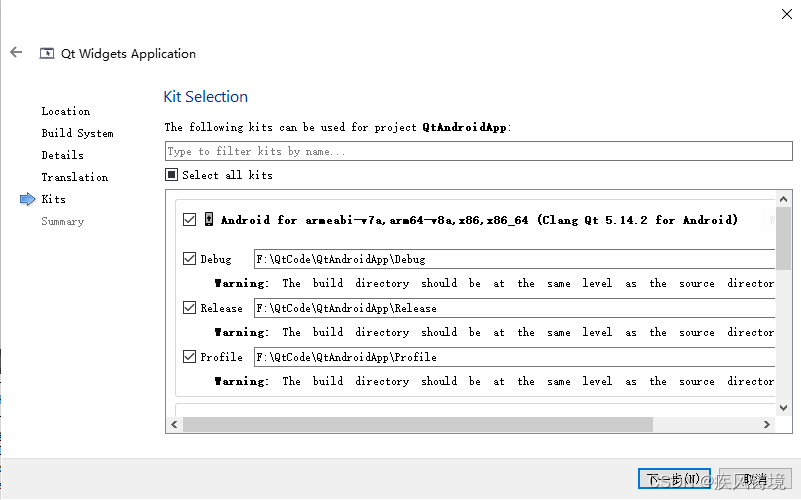Click the Android kit name text
The image size is (801, 500).
click(479, 220)
